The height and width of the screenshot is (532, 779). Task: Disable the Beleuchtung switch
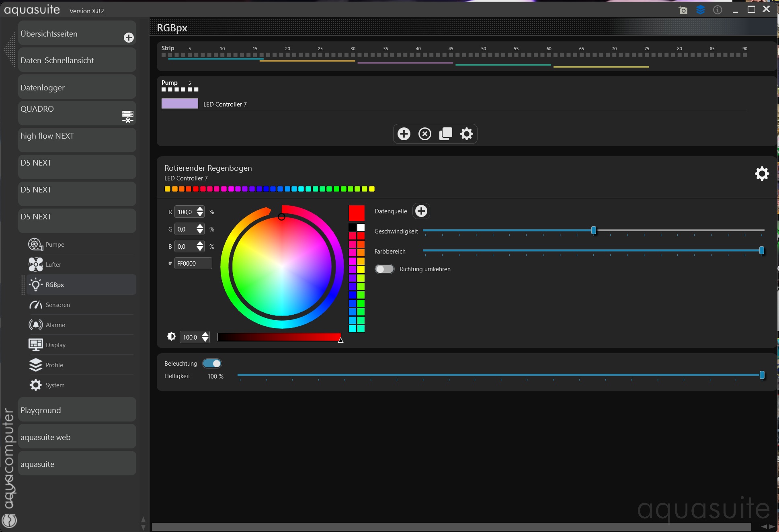pyautogui.click(x=212, y=364)
